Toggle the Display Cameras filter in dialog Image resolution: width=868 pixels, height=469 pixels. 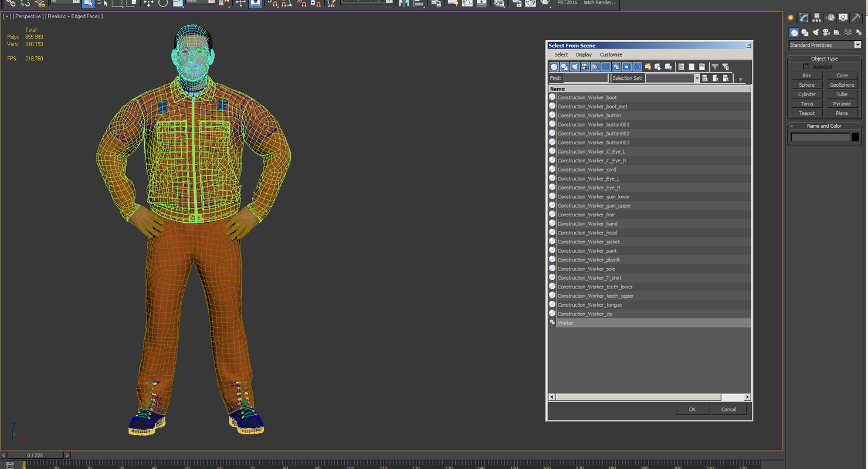[x=585, y=67]
